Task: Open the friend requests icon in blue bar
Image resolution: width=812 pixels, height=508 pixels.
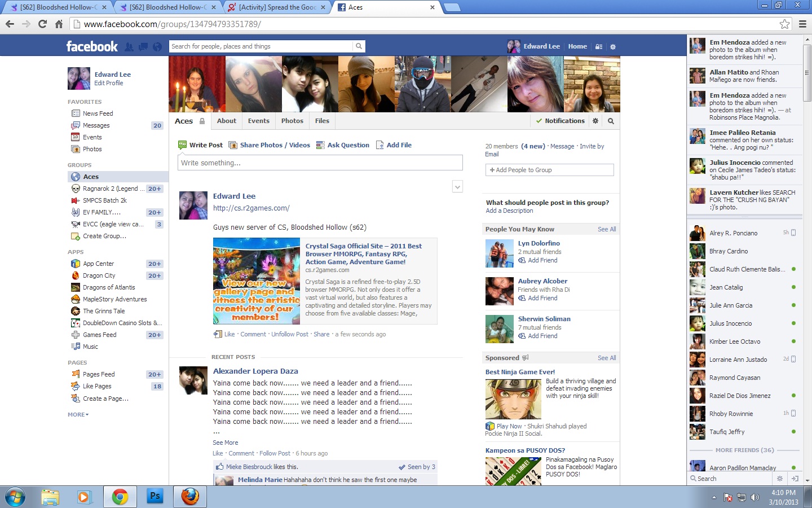Action: pos(129,47)
